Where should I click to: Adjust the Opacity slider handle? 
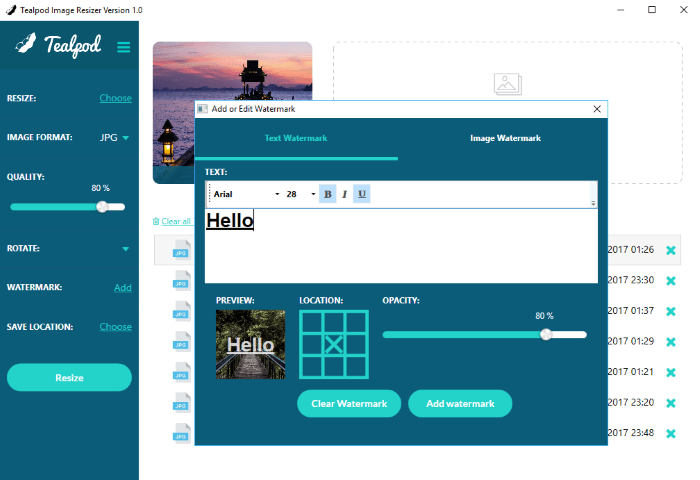point(546,334)
